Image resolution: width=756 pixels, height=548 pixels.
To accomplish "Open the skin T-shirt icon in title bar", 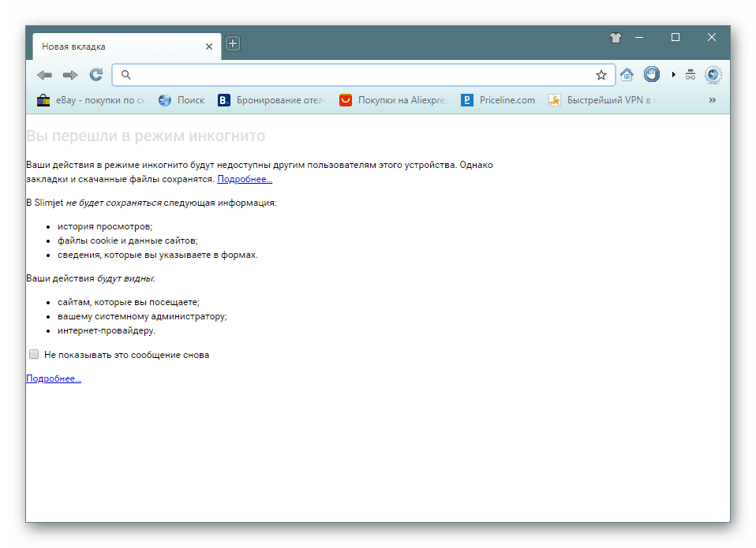I will coord(616,38).
